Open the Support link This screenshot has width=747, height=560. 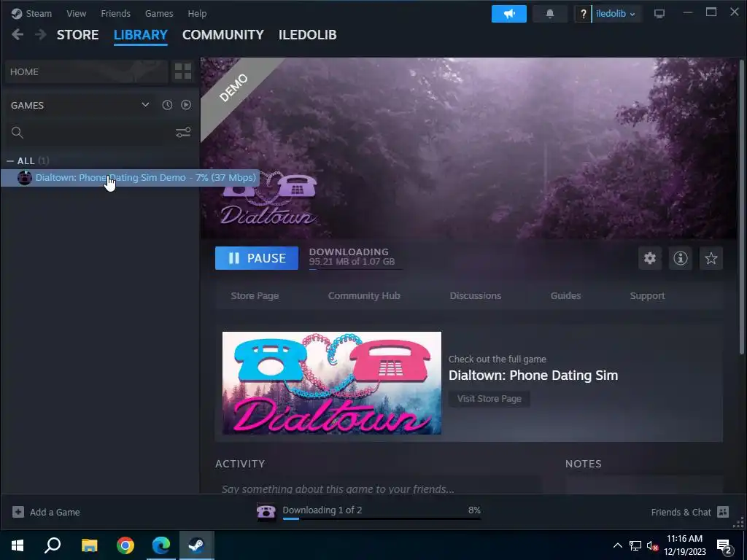point(648,296)
